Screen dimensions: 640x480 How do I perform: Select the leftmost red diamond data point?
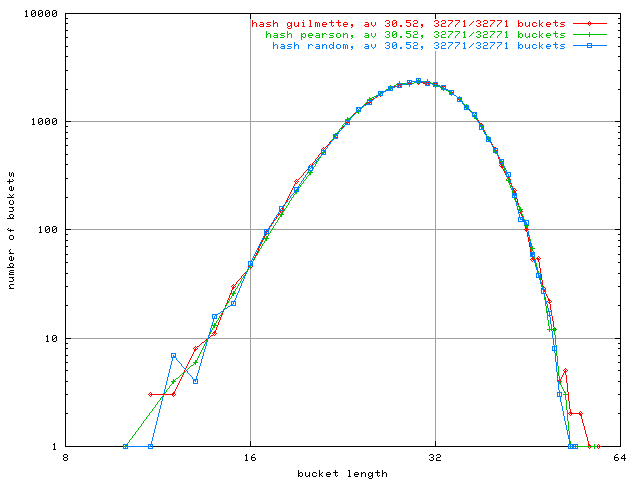(x=150, y=395)
